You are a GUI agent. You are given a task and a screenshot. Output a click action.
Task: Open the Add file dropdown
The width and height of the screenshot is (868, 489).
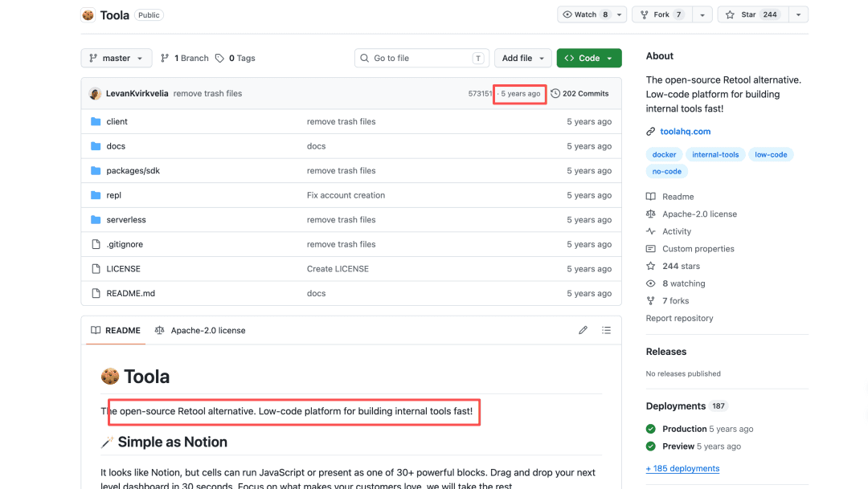coord(522,58)
